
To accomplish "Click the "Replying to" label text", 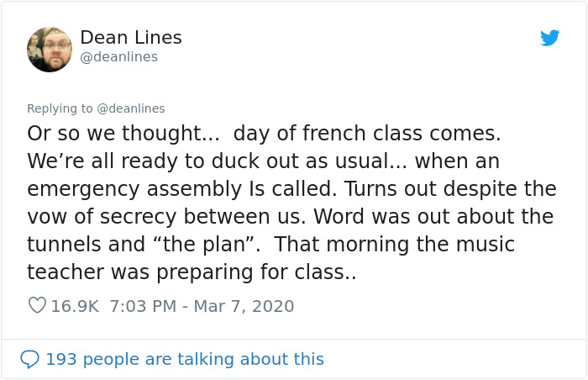I will pos(60,108).
